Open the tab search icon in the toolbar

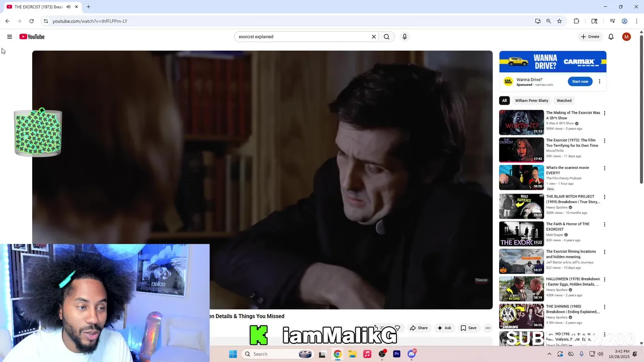click(594, 21)
